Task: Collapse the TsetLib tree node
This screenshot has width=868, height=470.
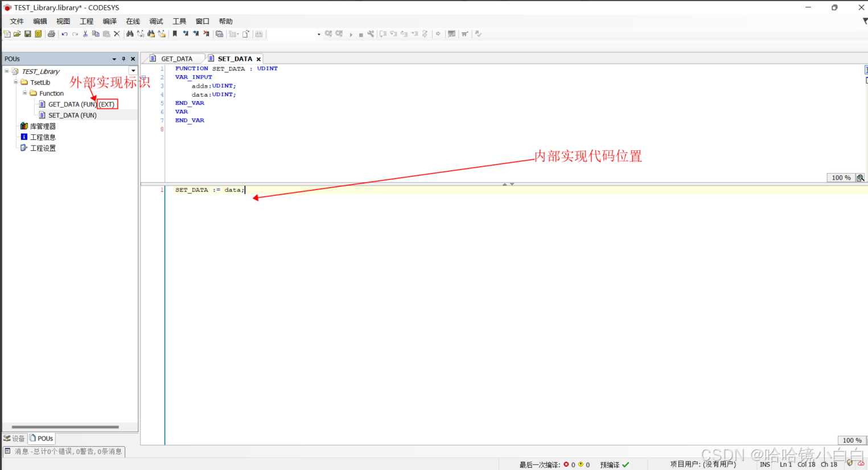Action: coord(17,82)
